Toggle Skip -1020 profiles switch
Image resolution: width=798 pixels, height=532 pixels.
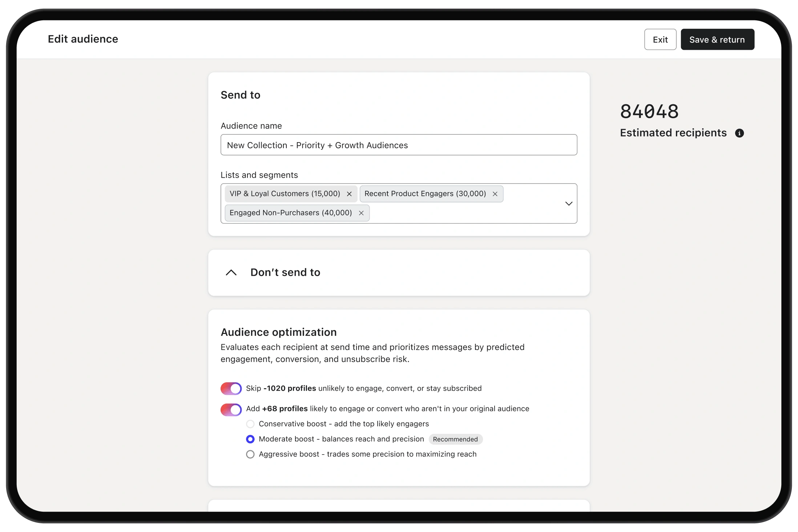tap(231, 388)
